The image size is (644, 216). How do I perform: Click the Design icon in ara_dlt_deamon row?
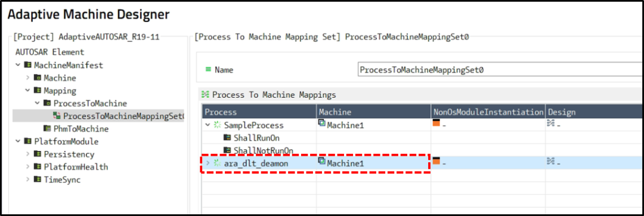pyautogui.click(x=551, y=162)
